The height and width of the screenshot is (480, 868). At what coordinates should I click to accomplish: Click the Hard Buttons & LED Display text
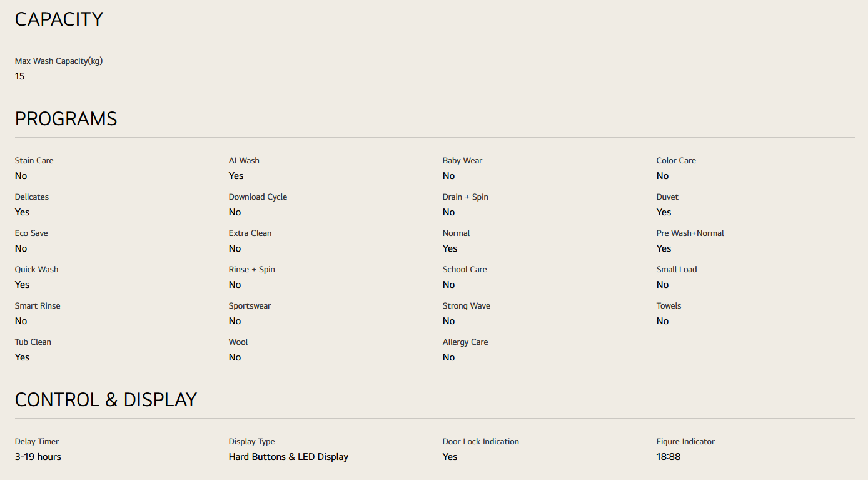click(x=288, y=457)
